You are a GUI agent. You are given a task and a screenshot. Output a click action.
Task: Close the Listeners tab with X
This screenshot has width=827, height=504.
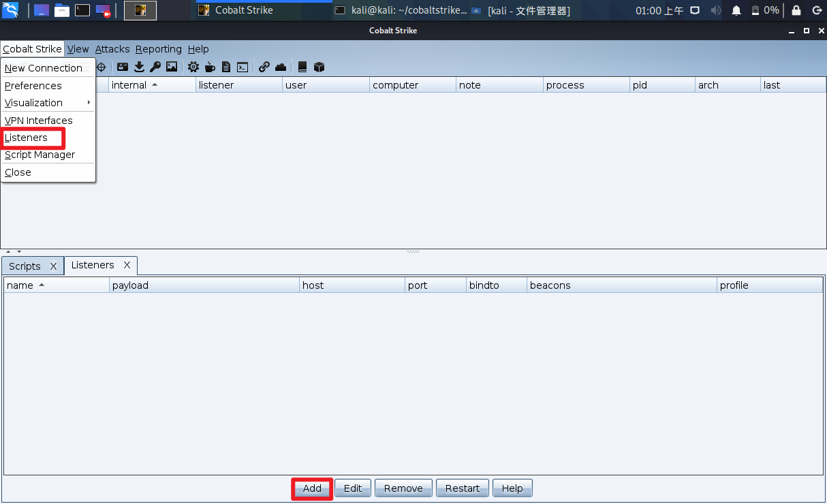click(127, 265)
